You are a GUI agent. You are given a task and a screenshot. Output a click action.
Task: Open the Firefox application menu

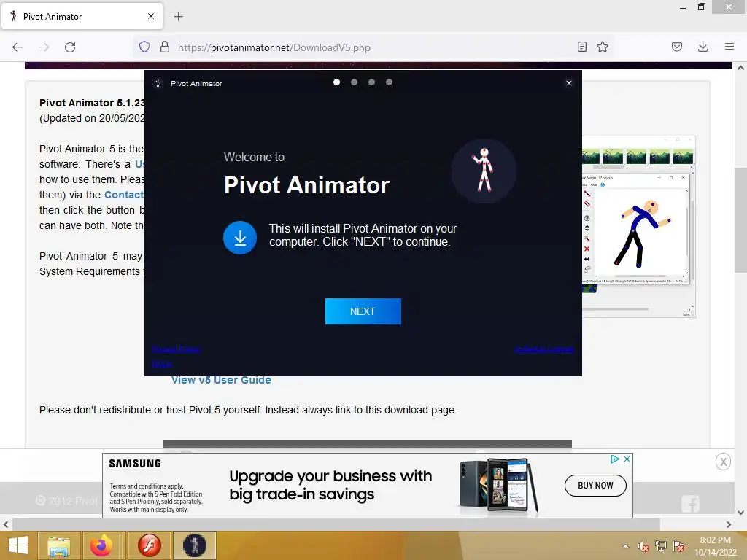pos(729,47)
